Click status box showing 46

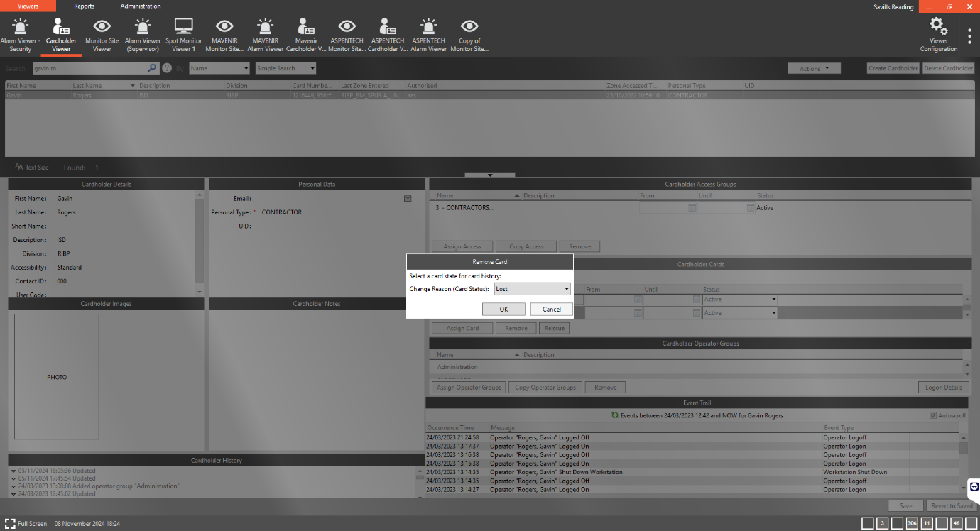tap(957, 523)
